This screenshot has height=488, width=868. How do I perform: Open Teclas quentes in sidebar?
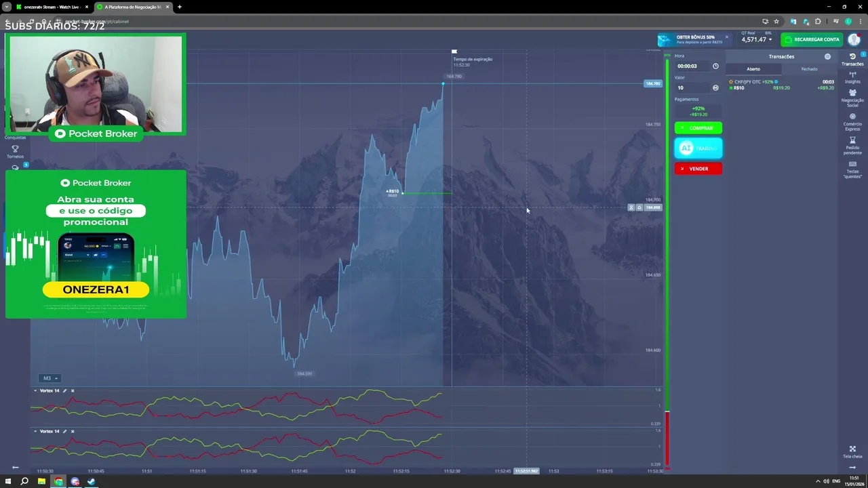[x=852, y=169]
